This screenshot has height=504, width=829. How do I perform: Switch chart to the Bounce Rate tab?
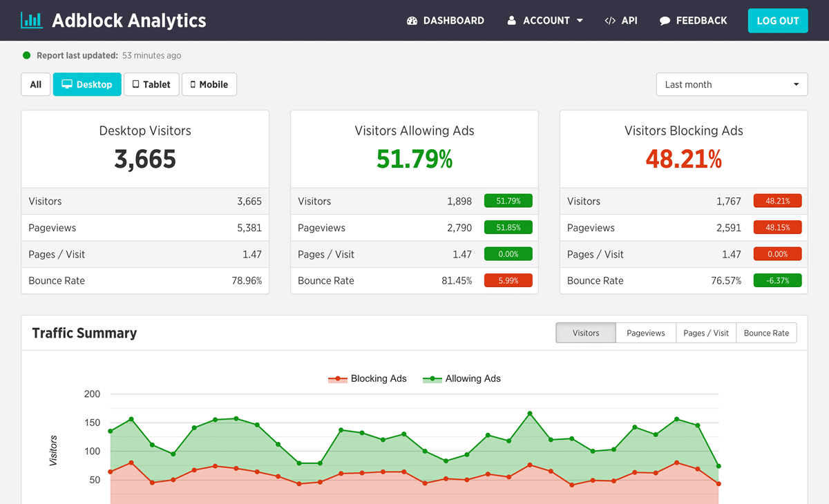click(766, 333)
